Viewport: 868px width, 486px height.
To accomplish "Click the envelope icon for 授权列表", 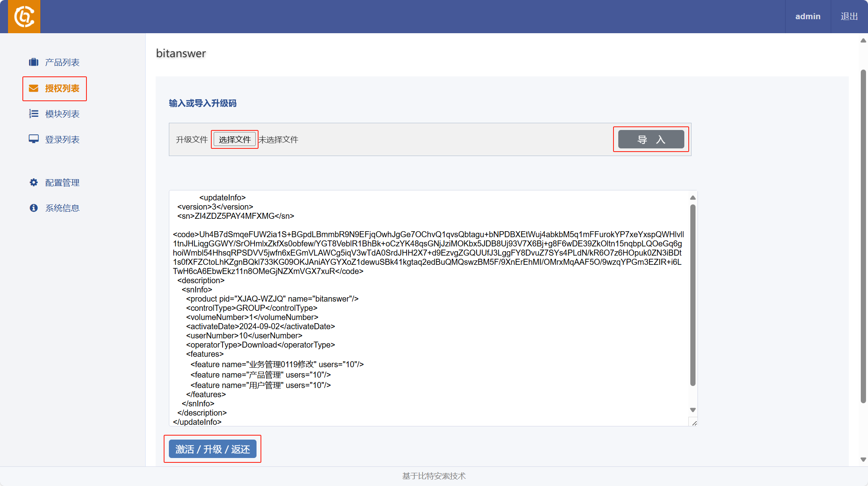I will pos(34,88).
